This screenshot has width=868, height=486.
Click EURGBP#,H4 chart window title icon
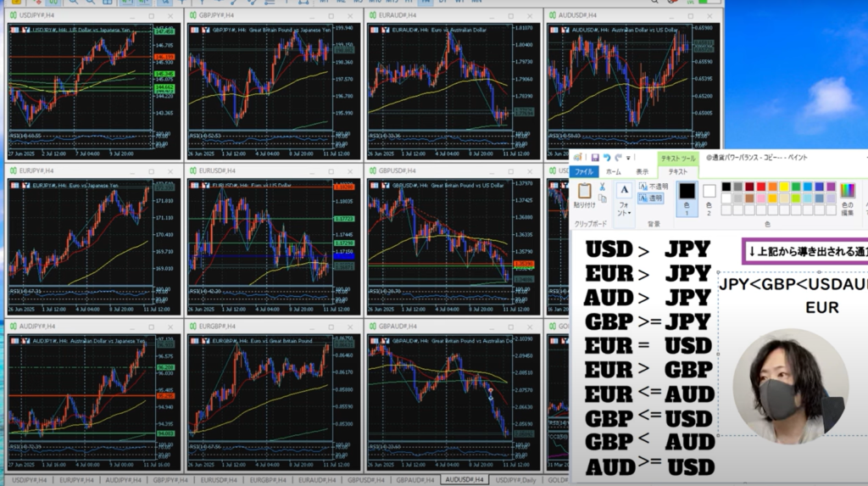[x=193, y=327]
